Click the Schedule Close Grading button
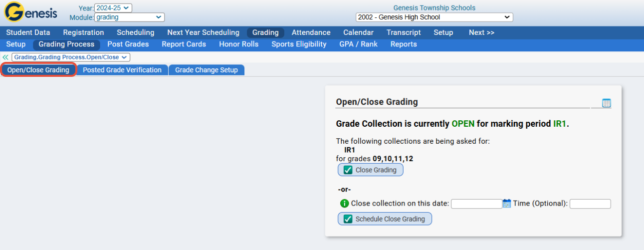The image size is (644, 250). (x=385, y=219)
